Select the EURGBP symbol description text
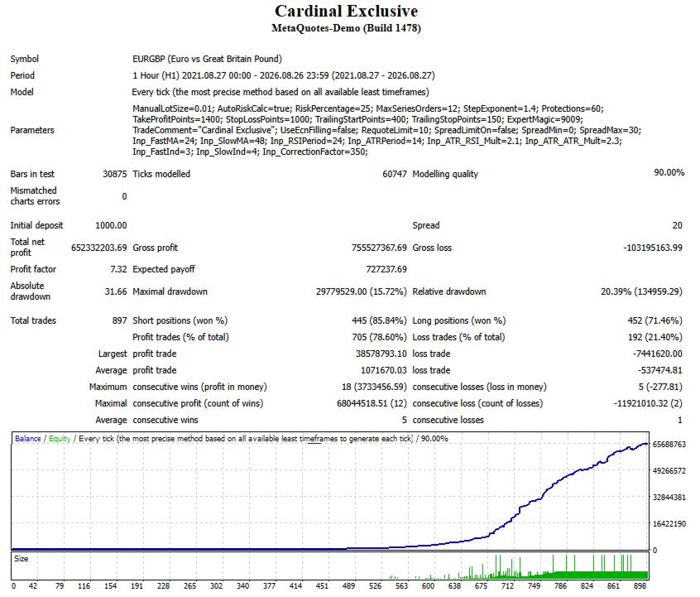Viewport: 700px width, 597px height. pos(207,59)
